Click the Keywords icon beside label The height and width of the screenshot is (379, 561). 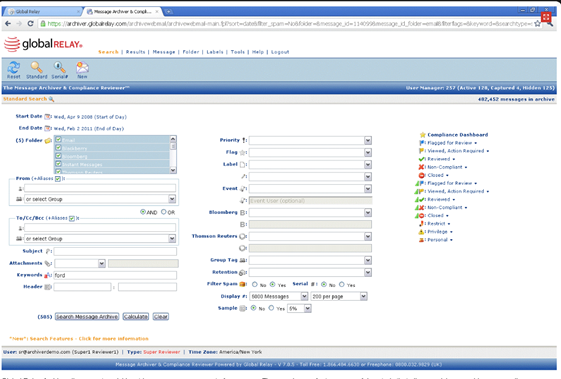(47, 276)
